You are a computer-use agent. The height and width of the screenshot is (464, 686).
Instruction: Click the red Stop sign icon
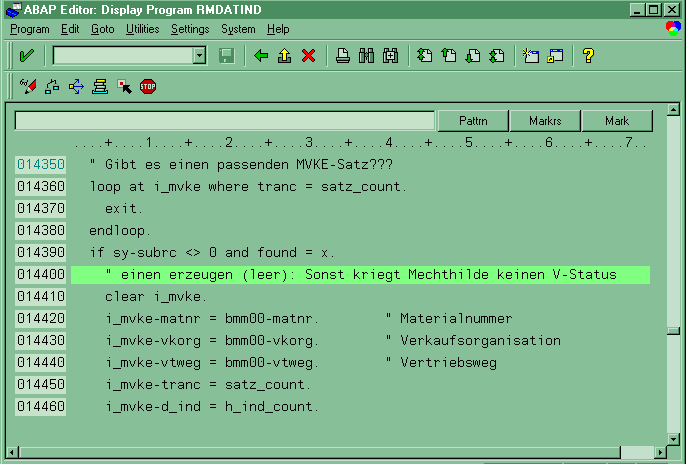coord(148,87)
